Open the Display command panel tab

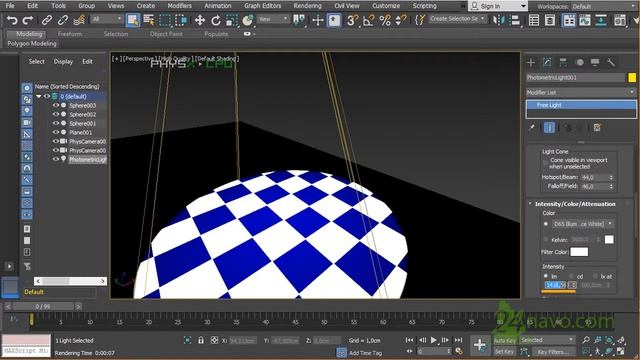pos(595,62)
